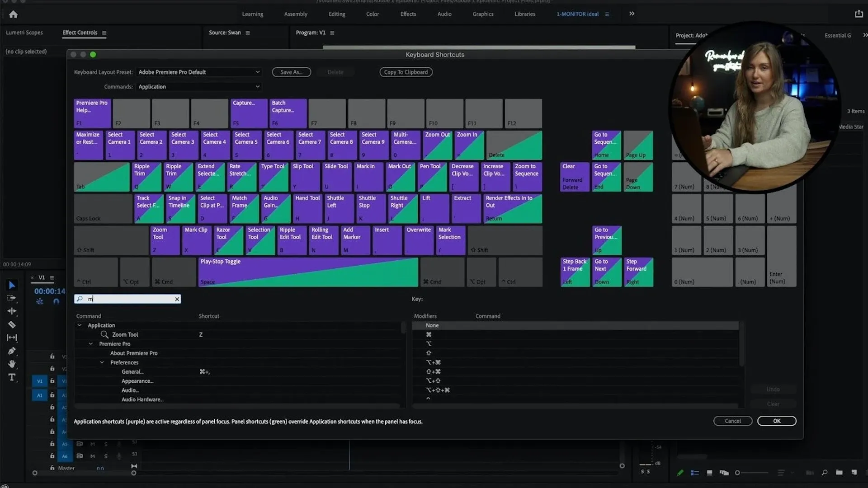Choose the Ripple Edit tool

[12, 310]
